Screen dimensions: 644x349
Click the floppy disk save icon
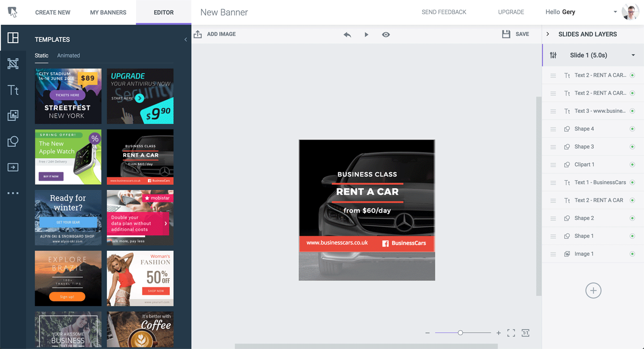click(x=506, y=34)
